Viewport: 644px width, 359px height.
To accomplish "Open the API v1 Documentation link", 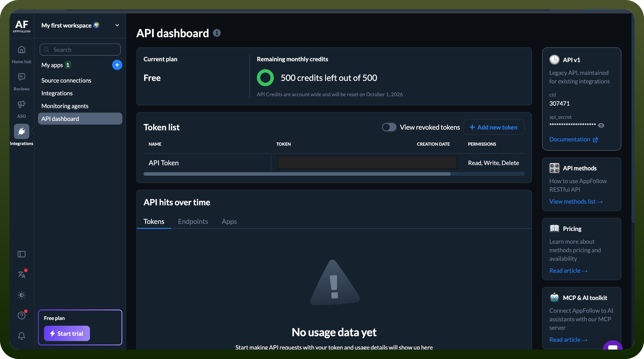I will [573, 139].
